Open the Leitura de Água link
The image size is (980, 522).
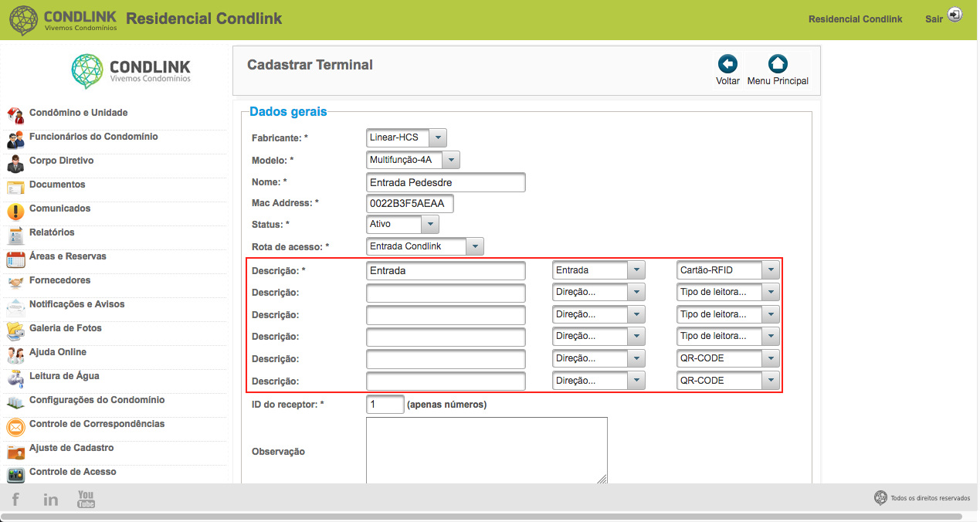point(64,376)
